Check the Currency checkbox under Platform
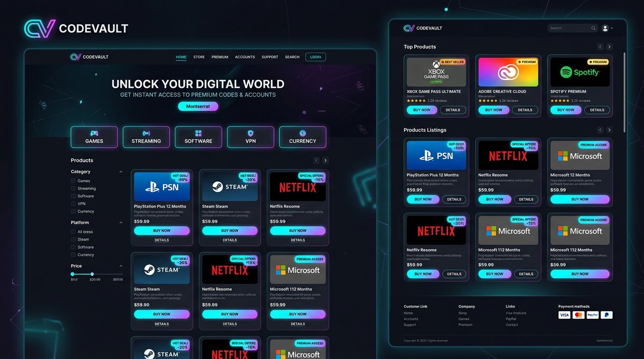Image resolution: width=644 pixels, height=359 pixels. (x=73, y=255)
